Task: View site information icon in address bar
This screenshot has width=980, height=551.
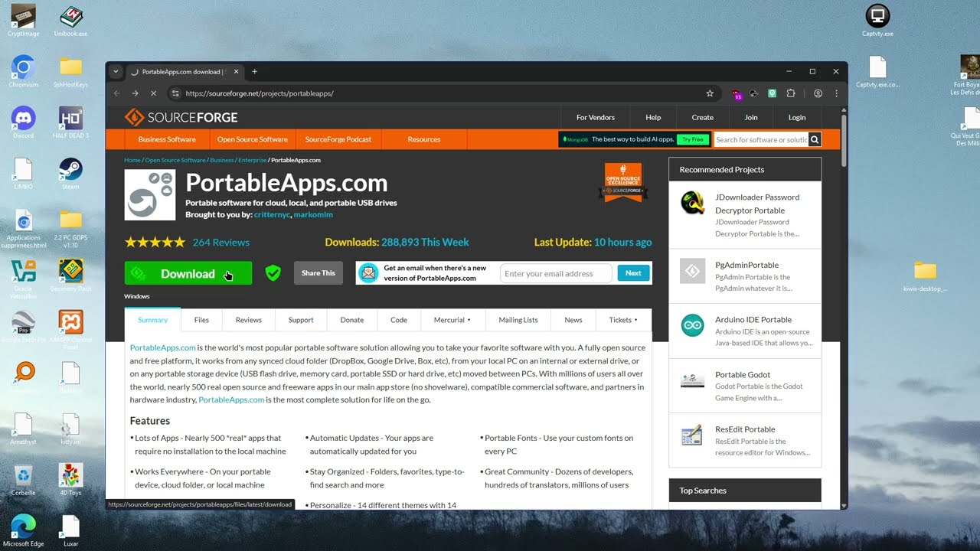Action: pyautogui.click(x=175, y=93)
